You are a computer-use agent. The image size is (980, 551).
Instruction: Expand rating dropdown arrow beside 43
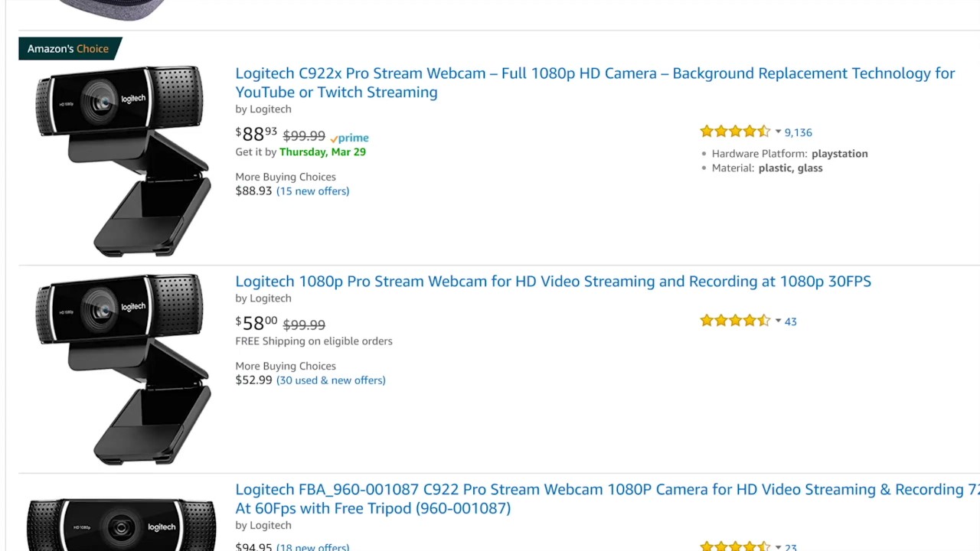click(778, 321)
